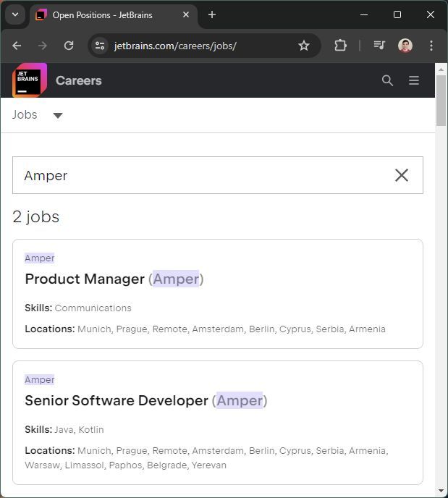This screenshot has height=498, width=448.
Task: Open the tab search dropdown
Action: point(15,14)
